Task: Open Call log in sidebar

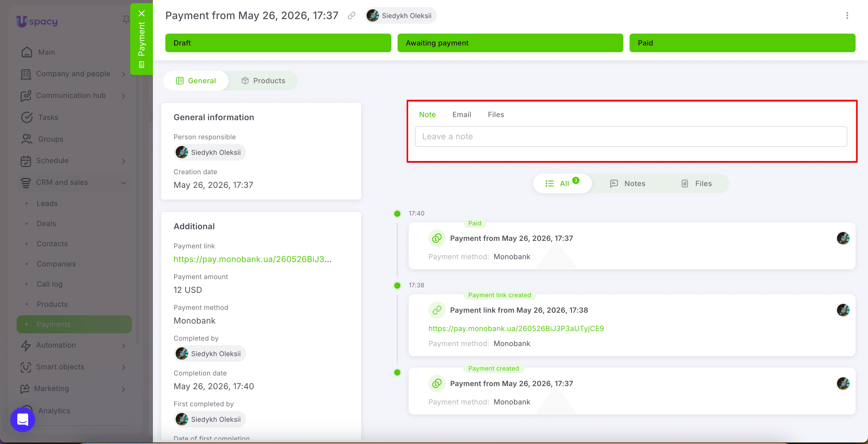Action: coord(50,284)
